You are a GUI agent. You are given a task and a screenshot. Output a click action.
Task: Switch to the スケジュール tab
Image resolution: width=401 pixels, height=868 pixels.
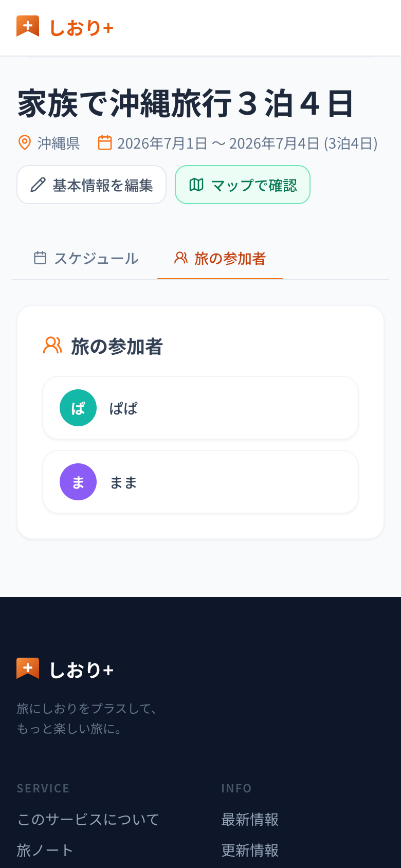pos(86,258)
